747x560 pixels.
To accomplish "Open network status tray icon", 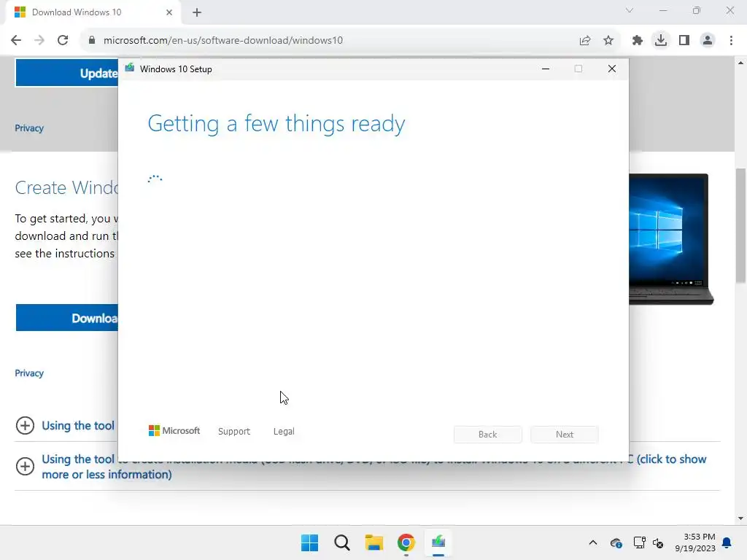I will tap(639, 542).
